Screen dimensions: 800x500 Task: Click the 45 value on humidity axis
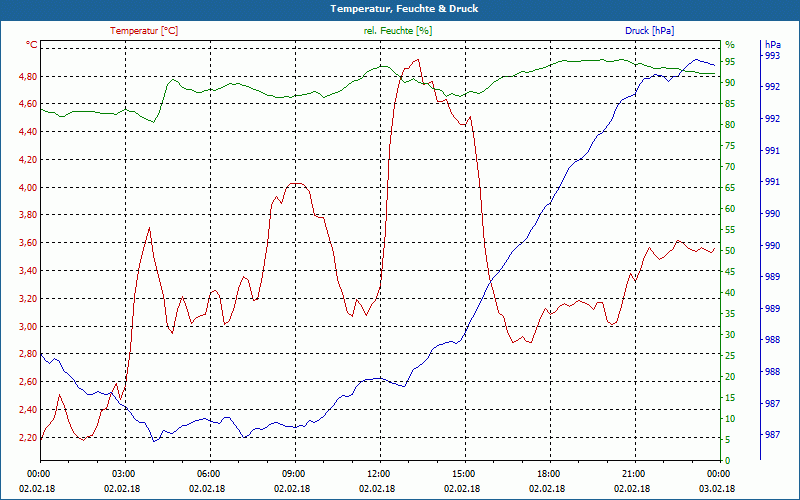click(730, 272)
